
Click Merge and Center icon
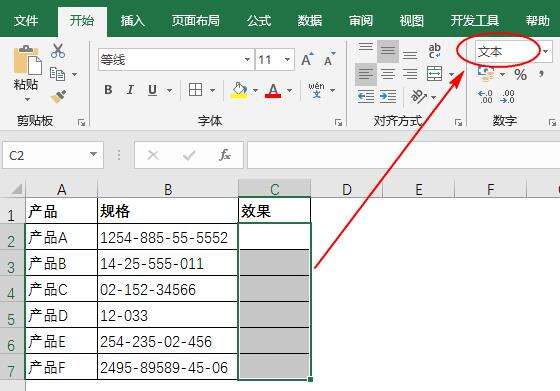coord(435,74)
